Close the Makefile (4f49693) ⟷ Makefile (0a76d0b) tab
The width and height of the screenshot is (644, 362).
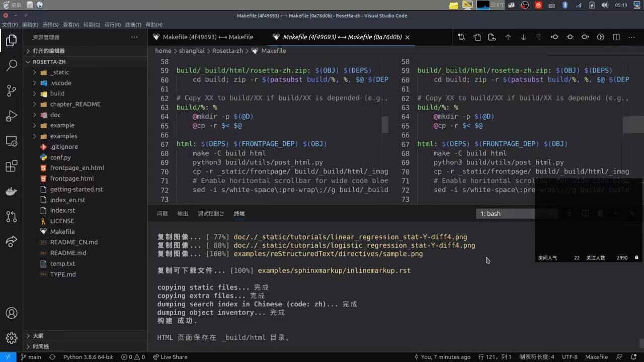pyautogui.click(x=408, y=37)
